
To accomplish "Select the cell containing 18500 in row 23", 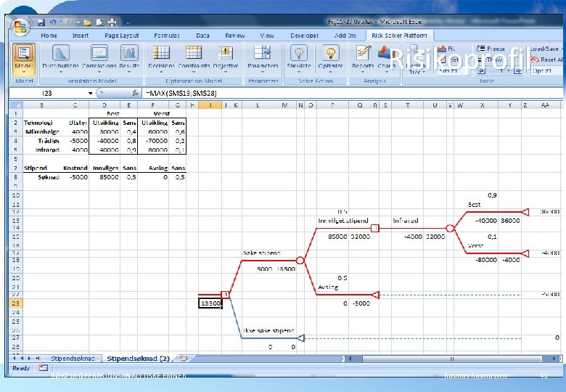I will pos(210,303).
